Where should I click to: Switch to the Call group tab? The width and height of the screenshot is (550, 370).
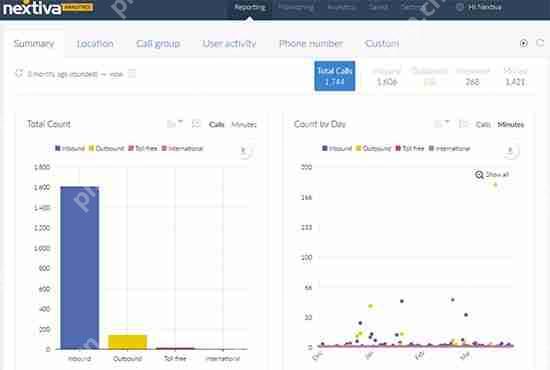click(158, 43)
